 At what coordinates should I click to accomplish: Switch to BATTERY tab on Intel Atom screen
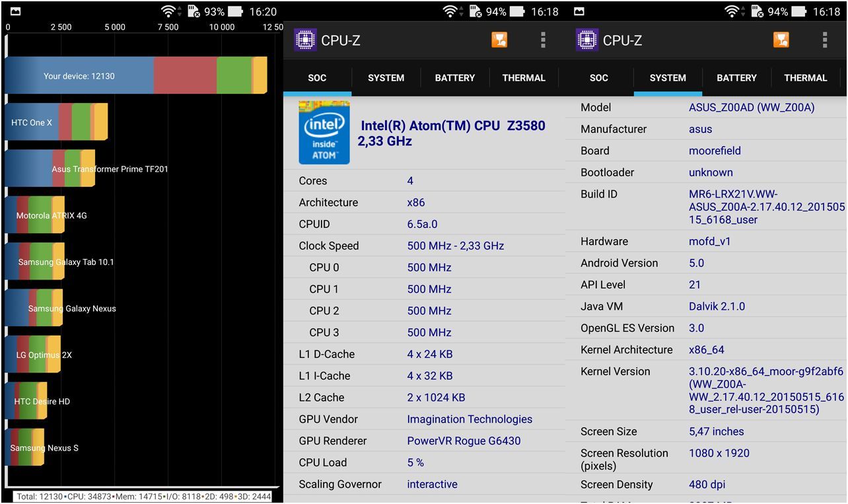click(x=454, y=78)
